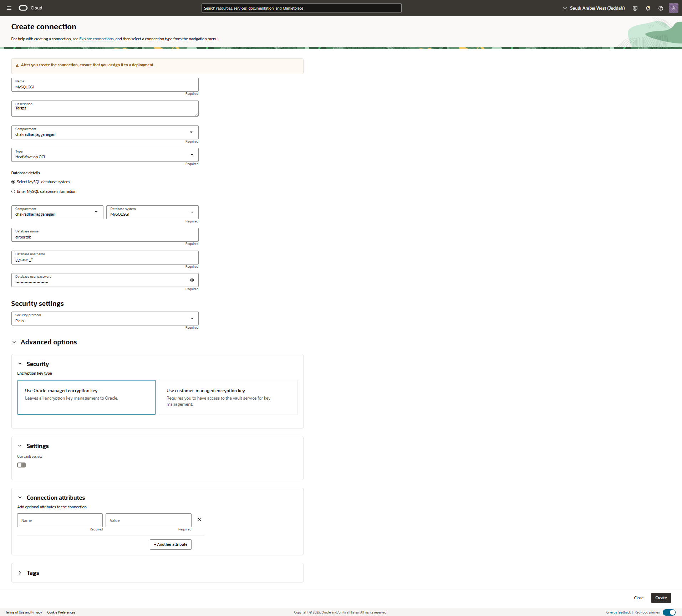Image resolution: width=682 pixels, height=616 pixels.
Task: Select Use customer-managed encryption key card
Action: click(228, 397)
